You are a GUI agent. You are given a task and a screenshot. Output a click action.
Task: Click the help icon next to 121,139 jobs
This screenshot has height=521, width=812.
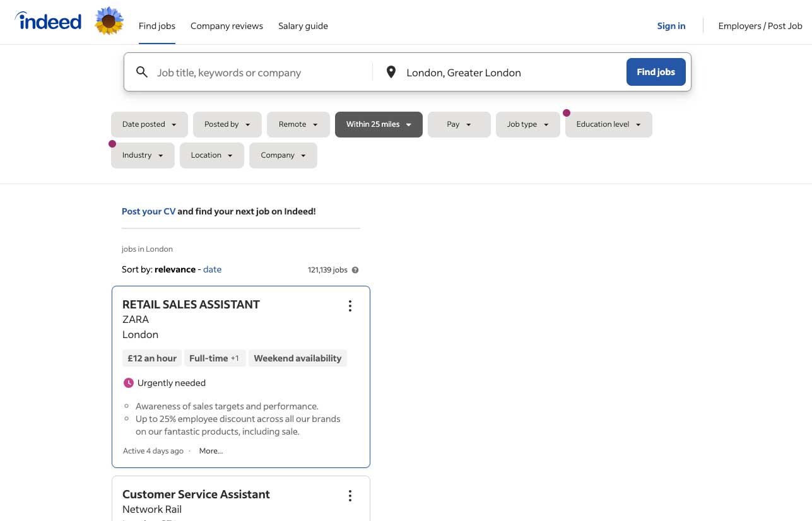coord(355,270)
